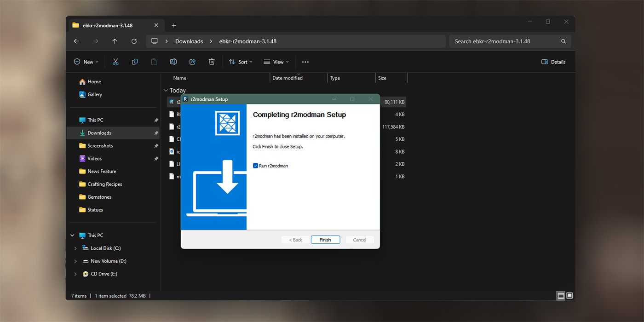Open the Sort options dropdown

tap(241, 62)
